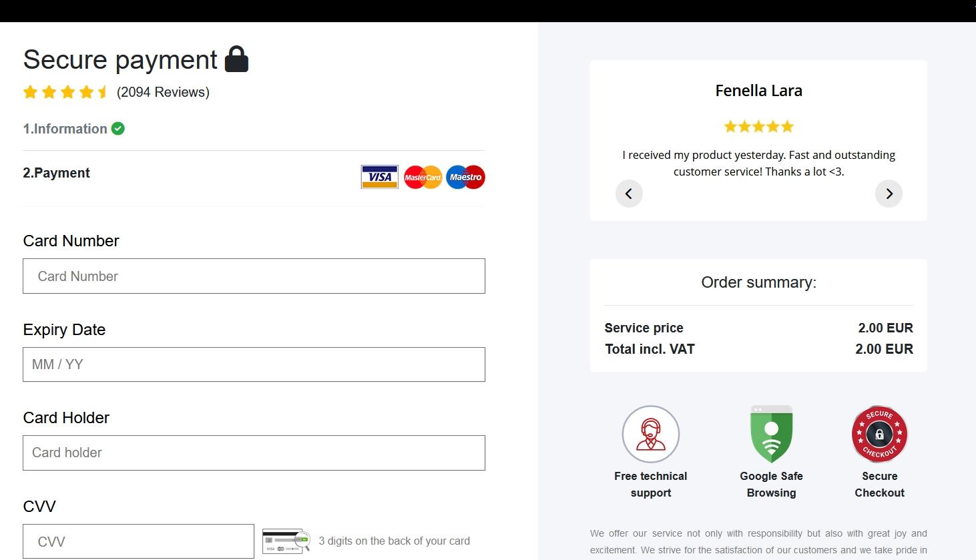Show the next customer review

(x=889, y=194)
